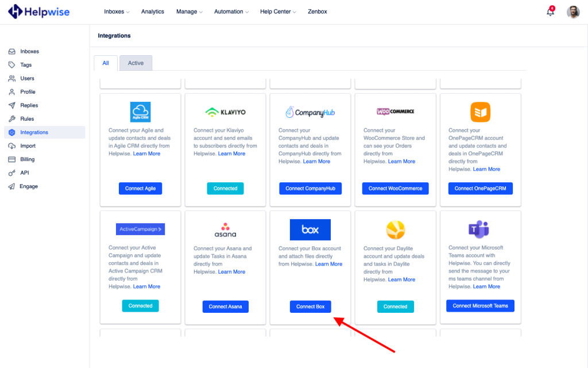
Task: Click the CompanyHub logo
Action: 310,112
